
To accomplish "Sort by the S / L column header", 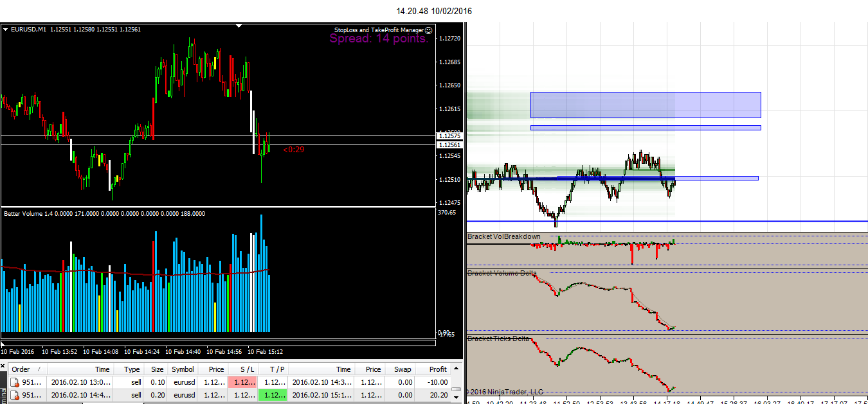I will [242, 369].
